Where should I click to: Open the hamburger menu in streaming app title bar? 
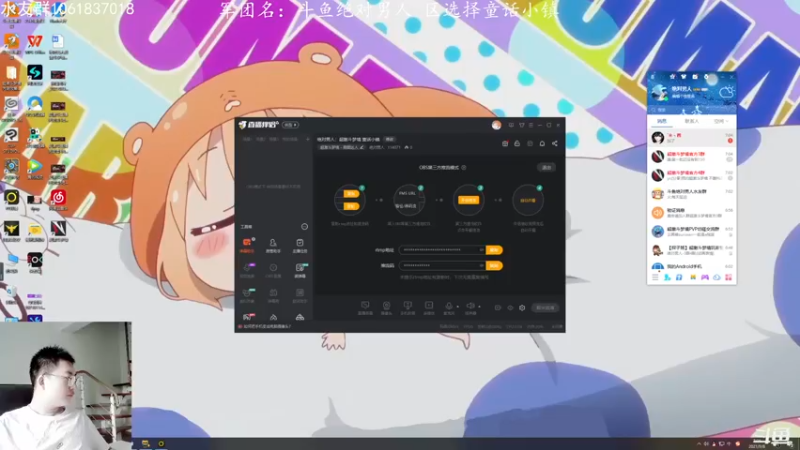(x=531, y=125)
